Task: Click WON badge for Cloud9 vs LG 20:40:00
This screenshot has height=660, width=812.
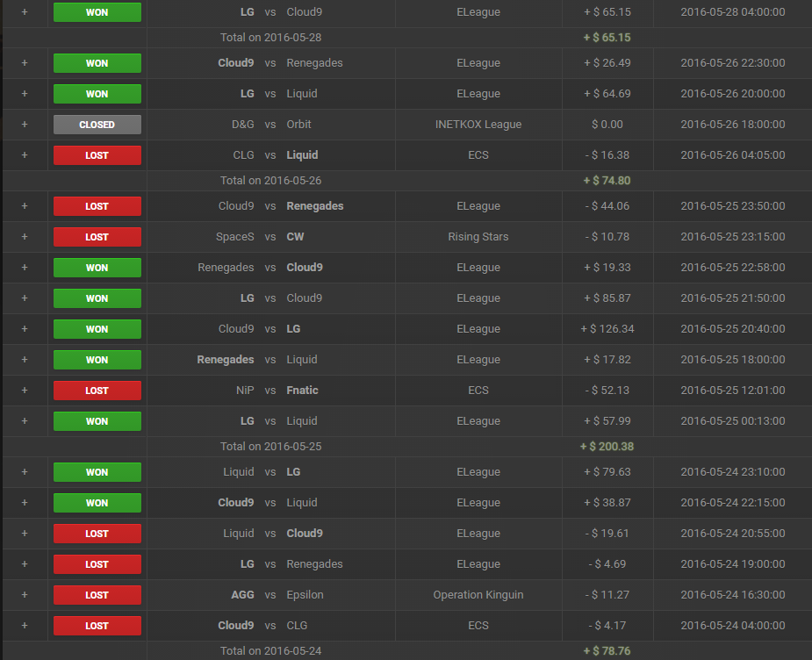Action: [97, 329]
